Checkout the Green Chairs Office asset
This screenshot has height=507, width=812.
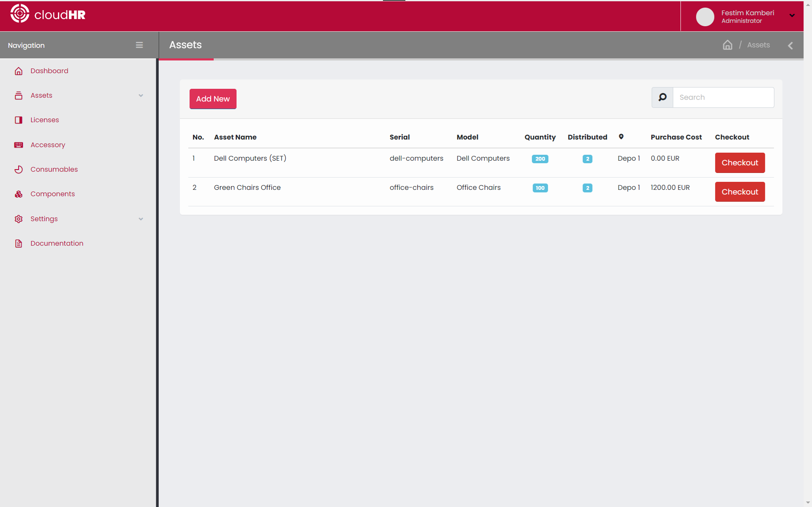(740, 192)
